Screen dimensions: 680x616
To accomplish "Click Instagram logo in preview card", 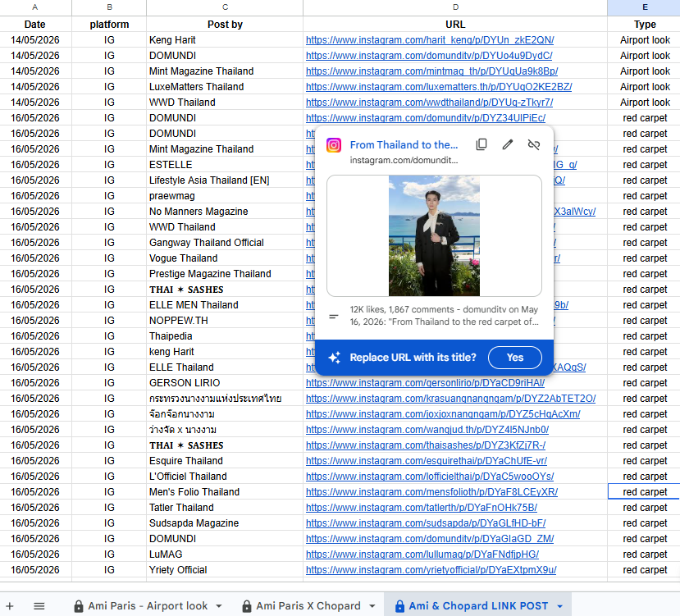I will click(x=334, y=145).
